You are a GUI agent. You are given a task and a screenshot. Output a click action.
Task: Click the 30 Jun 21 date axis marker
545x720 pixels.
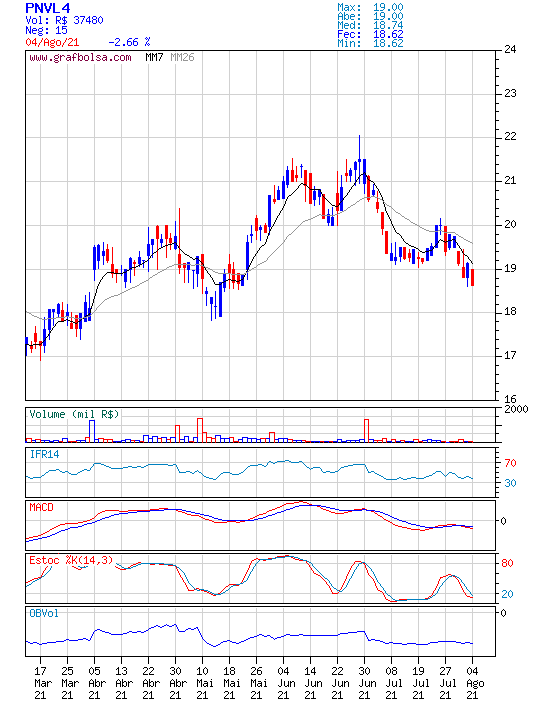(x=364, y=683)
